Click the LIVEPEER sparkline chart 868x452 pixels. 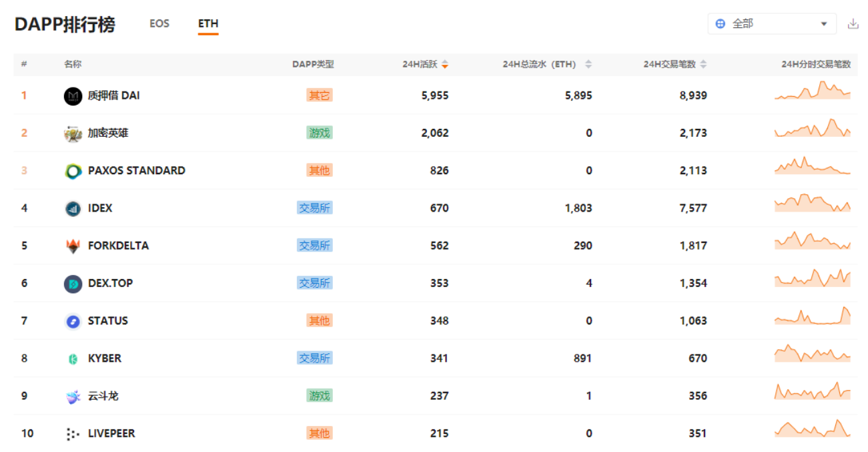pos(813,429)
